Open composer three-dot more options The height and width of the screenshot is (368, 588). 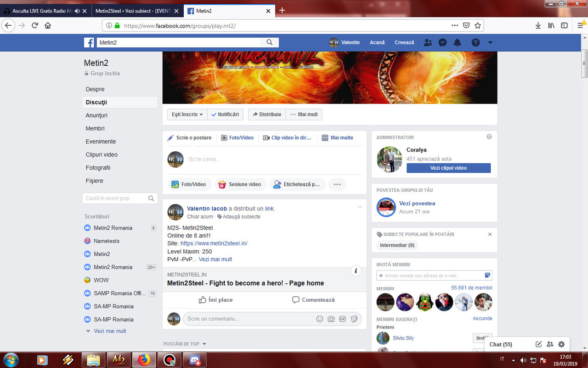pyautogui.click(x=337, y=184)
